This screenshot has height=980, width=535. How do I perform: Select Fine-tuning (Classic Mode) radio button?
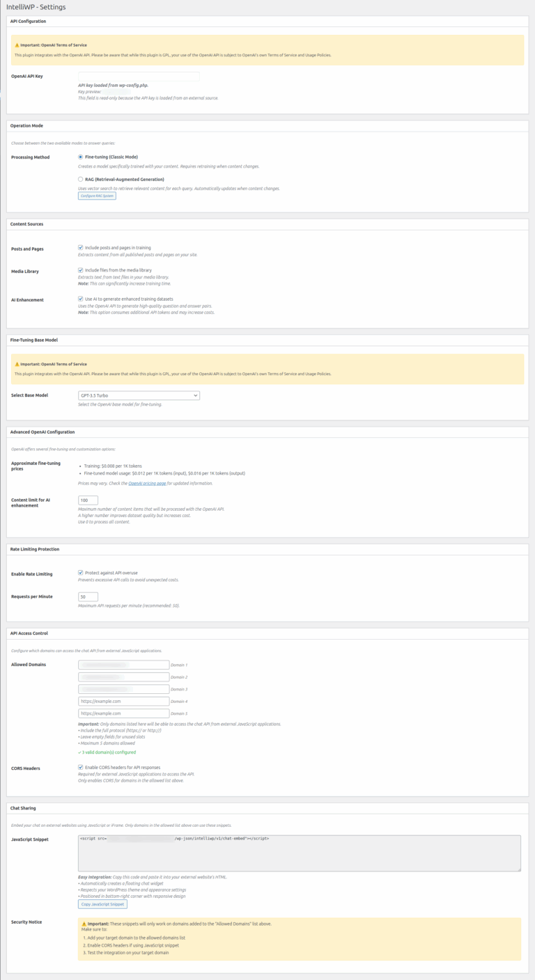tap(81, 157)
